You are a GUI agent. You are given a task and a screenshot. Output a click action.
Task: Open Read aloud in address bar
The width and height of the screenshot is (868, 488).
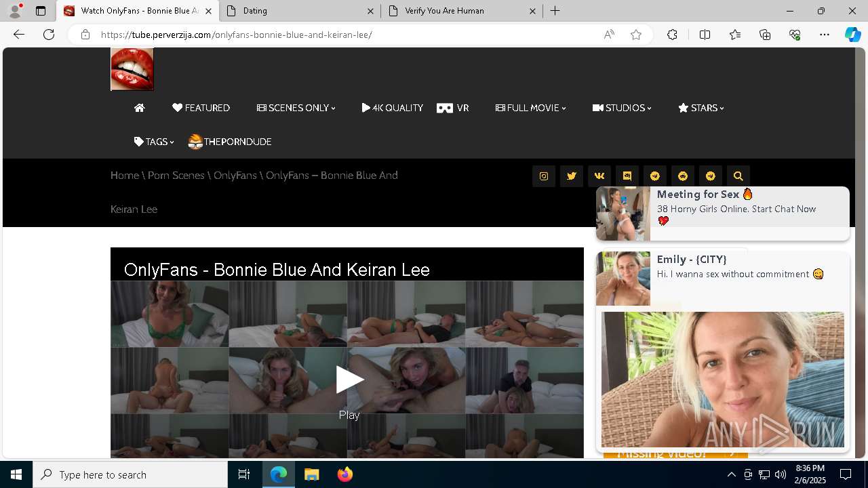tap(609, 35)
